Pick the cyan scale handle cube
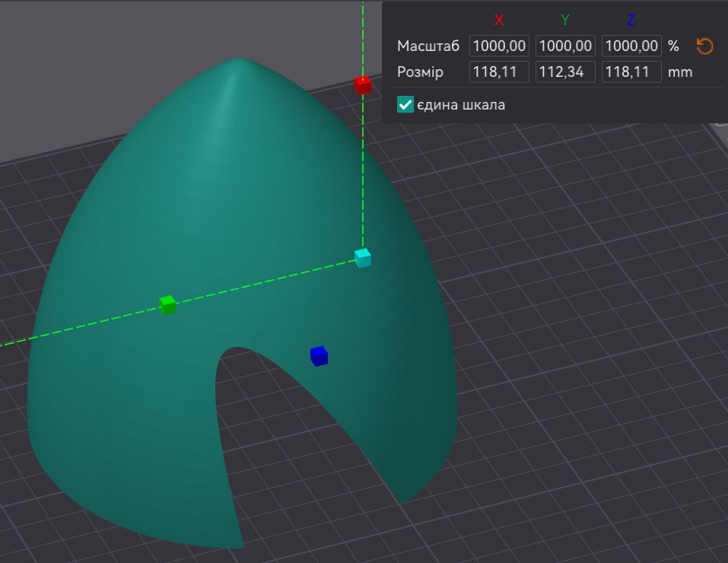Viewport: 728px width, 563px height. click(x=363, y=258)
